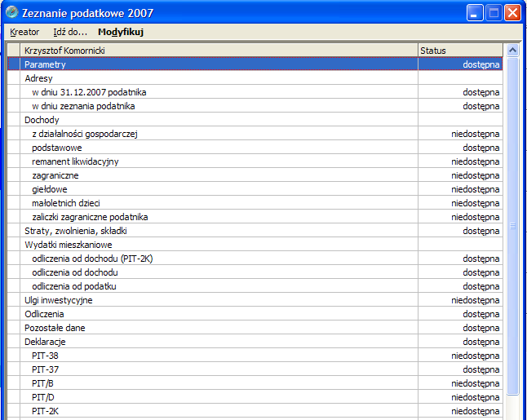The image size is (527, 420).
Task: Click 'dostępna' status of Pozostałe dane row
Action: tap(481, 329)
